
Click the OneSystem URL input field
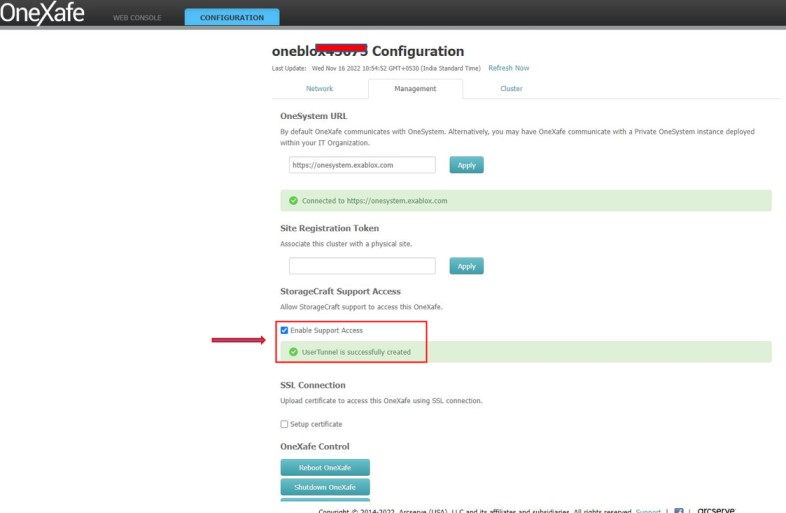pos(362,165)
